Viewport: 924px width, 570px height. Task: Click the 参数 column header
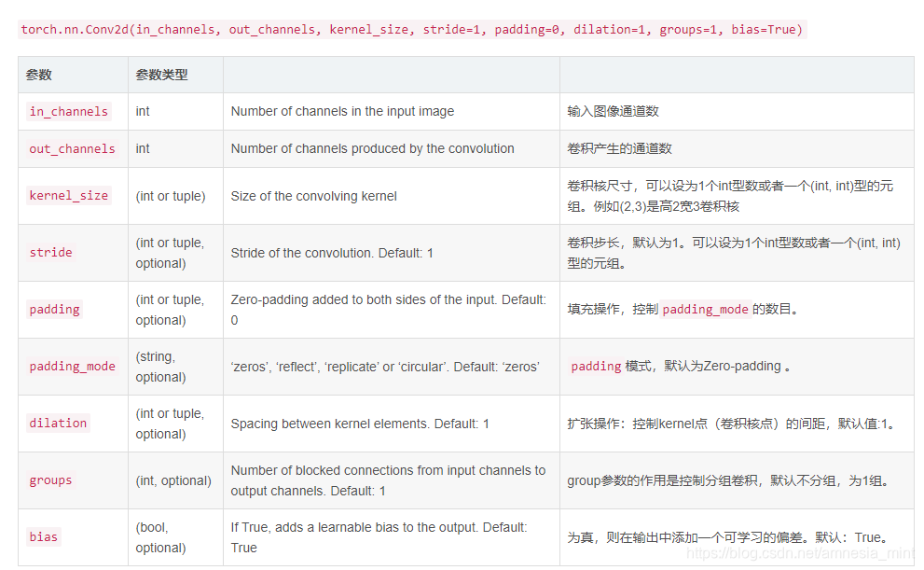[x=39, y=75]
